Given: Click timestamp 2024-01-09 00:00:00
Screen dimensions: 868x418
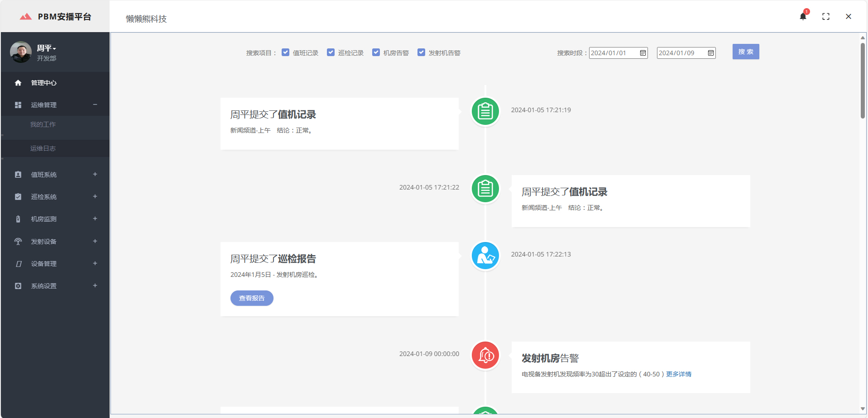Looking at the screenshot, I should [x=429, y=354].
